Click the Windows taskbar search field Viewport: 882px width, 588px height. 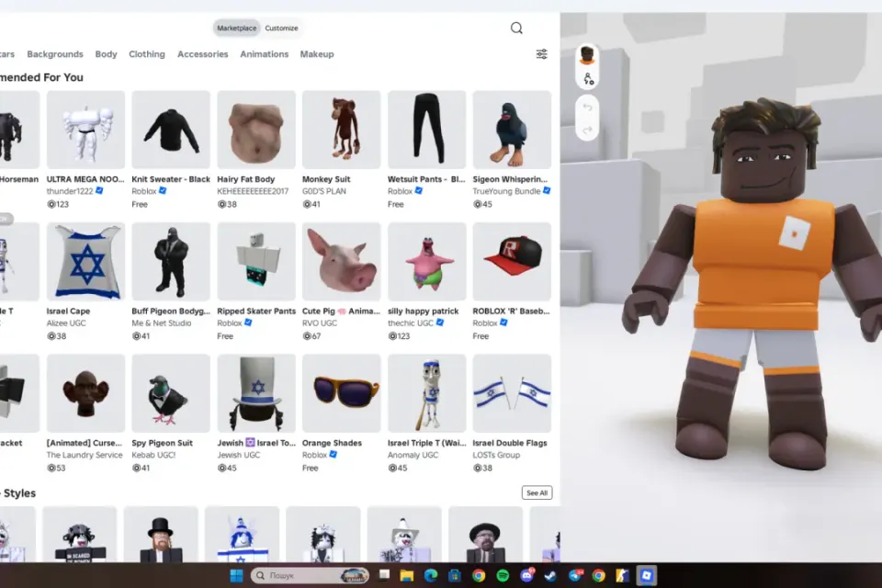click(310, 576)
